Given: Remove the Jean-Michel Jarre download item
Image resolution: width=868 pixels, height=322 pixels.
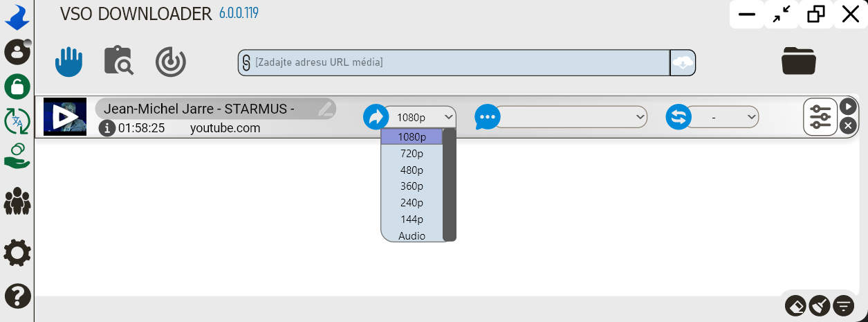Looking at the screenshot, I should (849, 126).
